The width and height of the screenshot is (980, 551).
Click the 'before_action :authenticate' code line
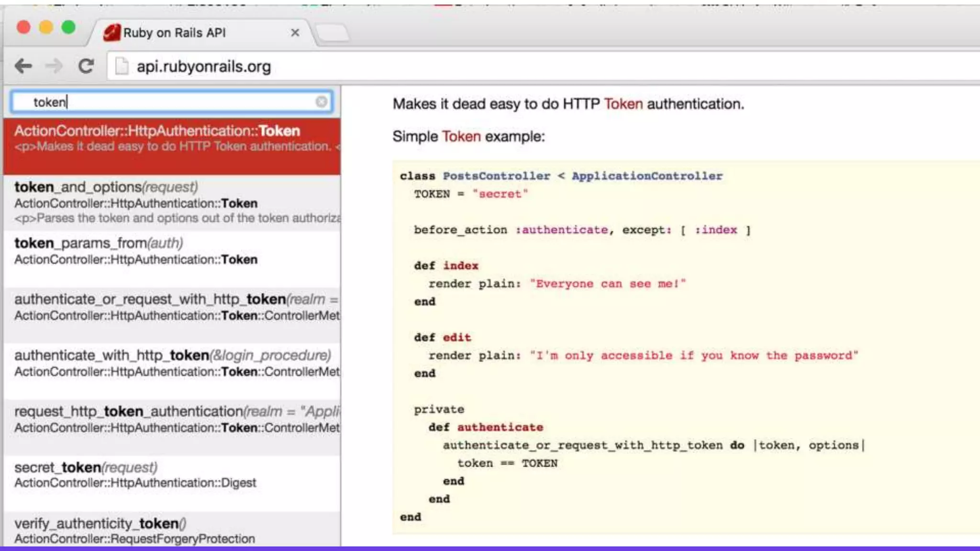coord(582,230)
